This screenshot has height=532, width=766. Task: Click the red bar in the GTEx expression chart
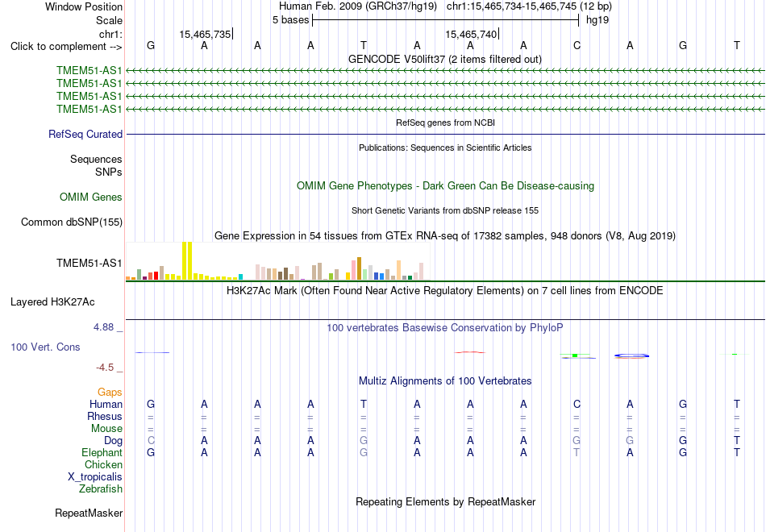click(x=156, y=276)
